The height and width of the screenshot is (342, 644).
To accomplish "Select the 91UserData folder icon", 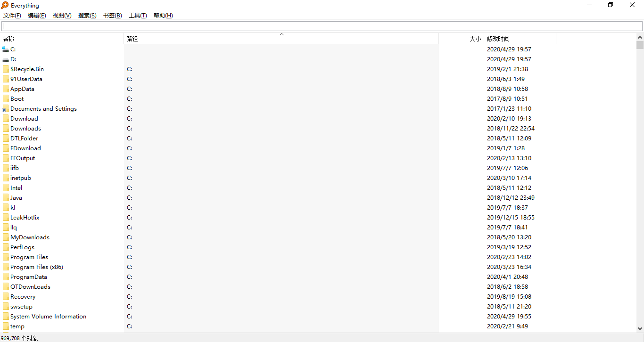I will (6, 79).
